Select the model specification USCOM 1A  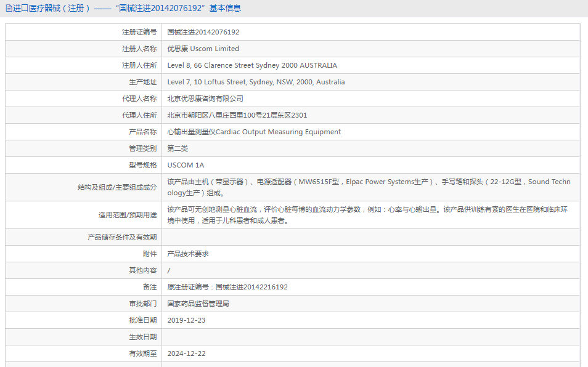pos(186,165)
